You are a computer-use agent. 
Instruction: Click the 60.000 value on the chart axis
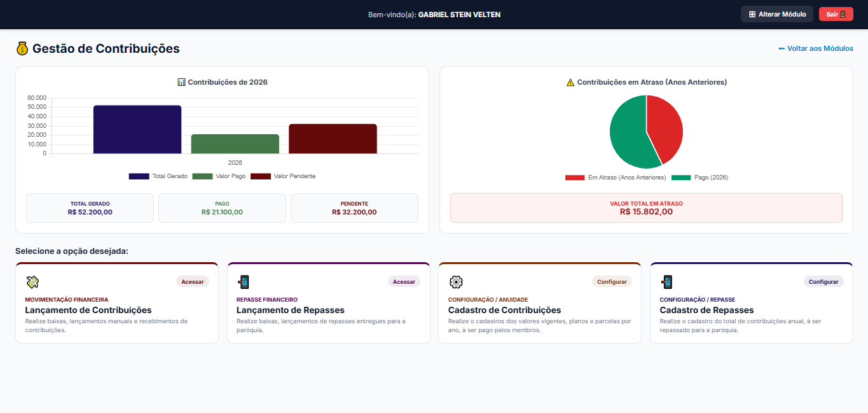click(37, 97)
